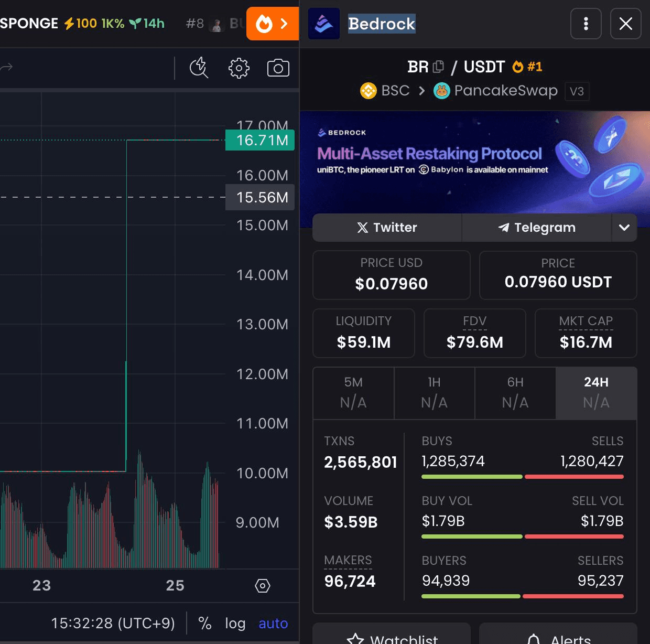Copy the BR token address
This screenshot has height=644, width=650.
pyautogui.click(x=439, y=67)
